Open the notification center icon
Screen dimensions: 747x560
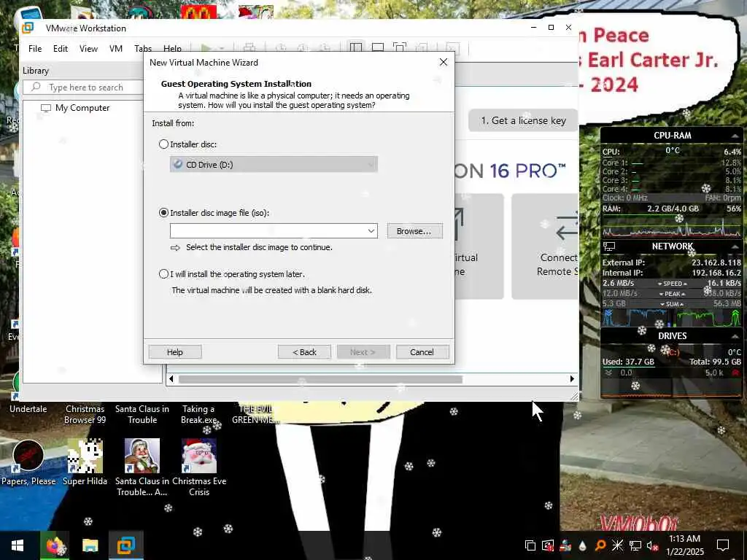tap(723, 545)
